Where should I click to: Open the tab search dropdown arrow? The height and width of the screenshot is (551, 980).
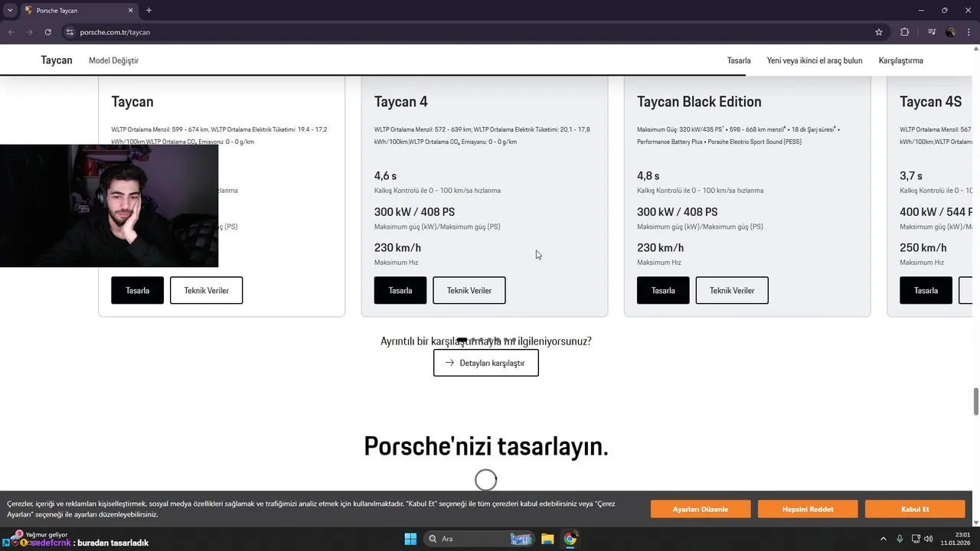coord(10,11)
